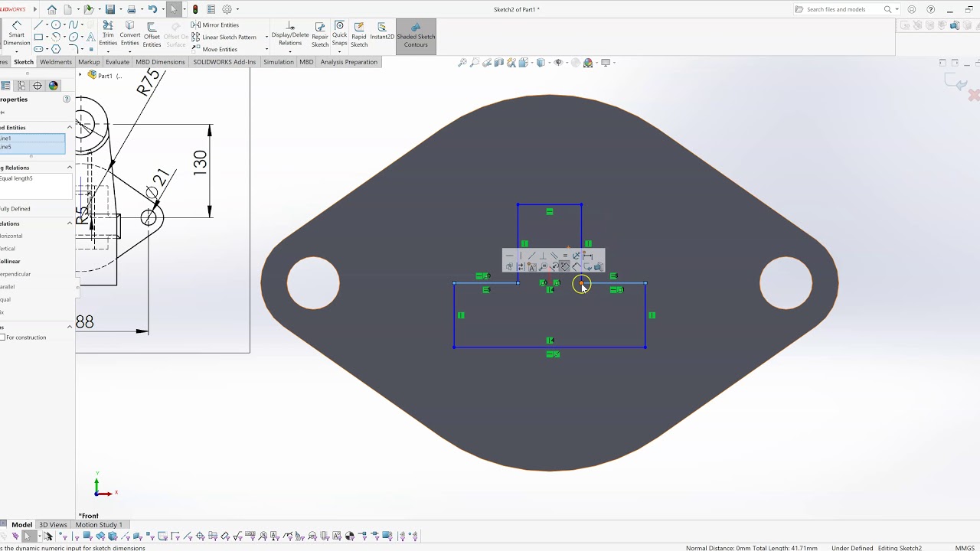Add the Perpendicular relation
This screenshot has width=980, height=551.
click(x=15, y=274)
